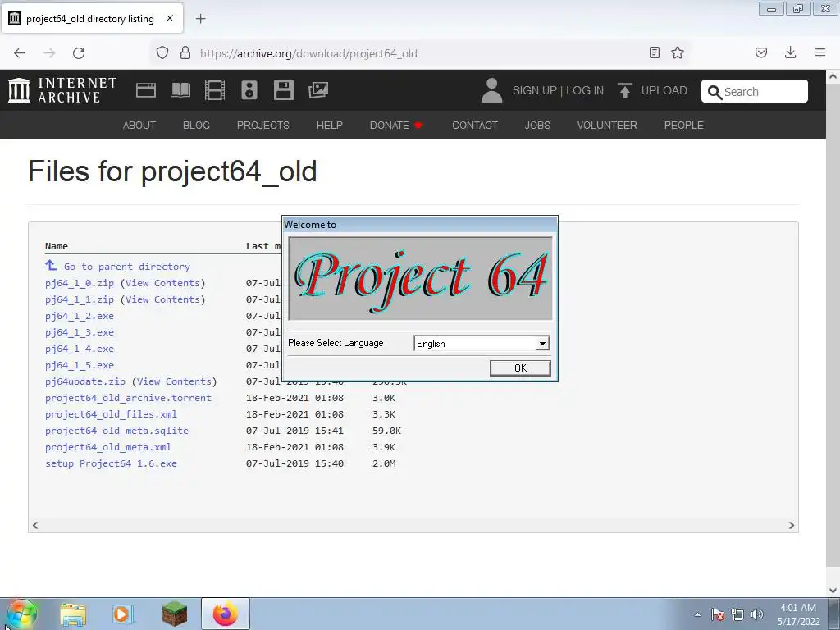Click the LOG IN link
The width and height of the screenshot is (840, 630).
tap(585, 90)
